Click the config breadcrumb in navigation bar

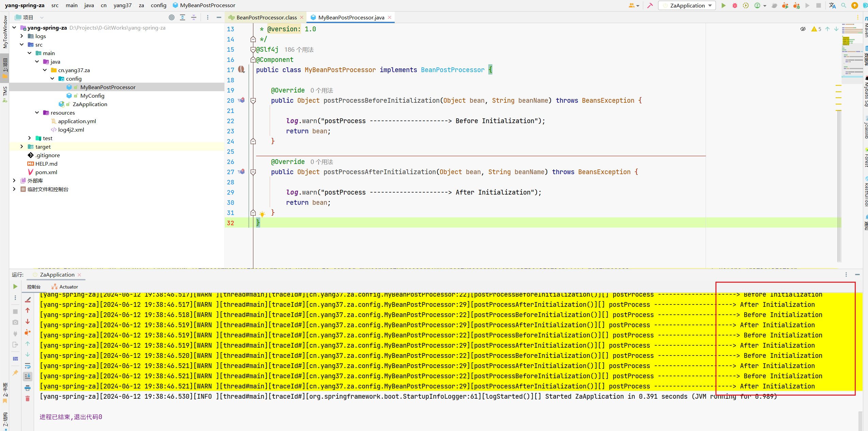pyautogui.click(x=158, y=5)
